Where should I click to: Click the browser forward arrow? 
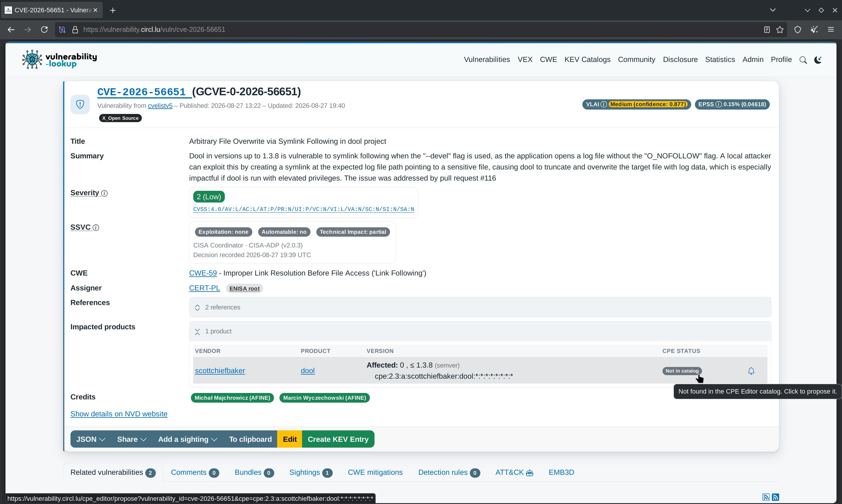[27, 30]
